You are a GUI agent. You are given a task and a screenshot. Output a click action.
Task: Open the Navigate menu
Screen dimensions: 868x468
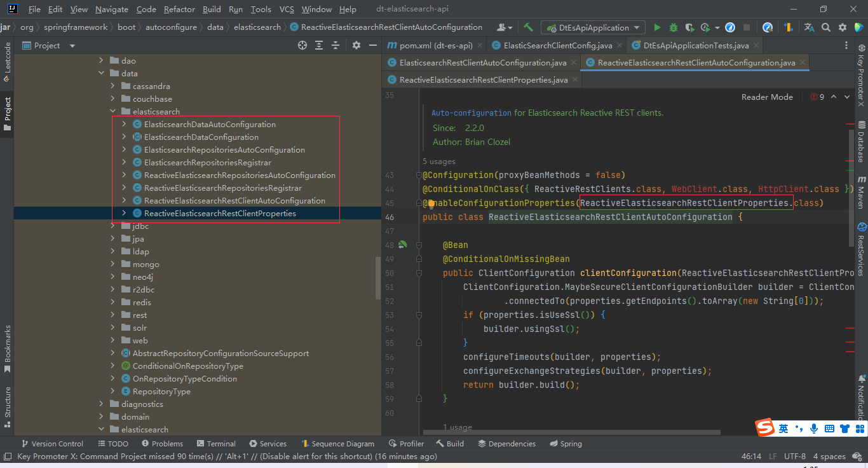pos(112,9)
